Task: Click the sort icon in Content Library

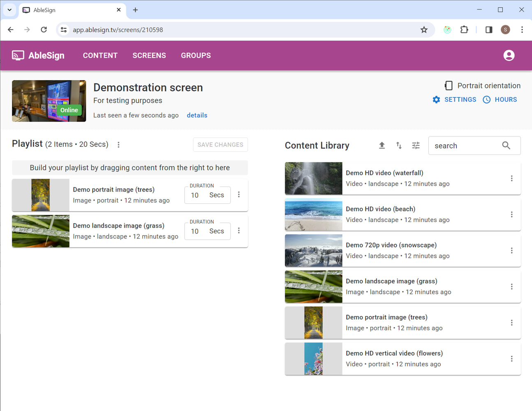Action: 398,145
